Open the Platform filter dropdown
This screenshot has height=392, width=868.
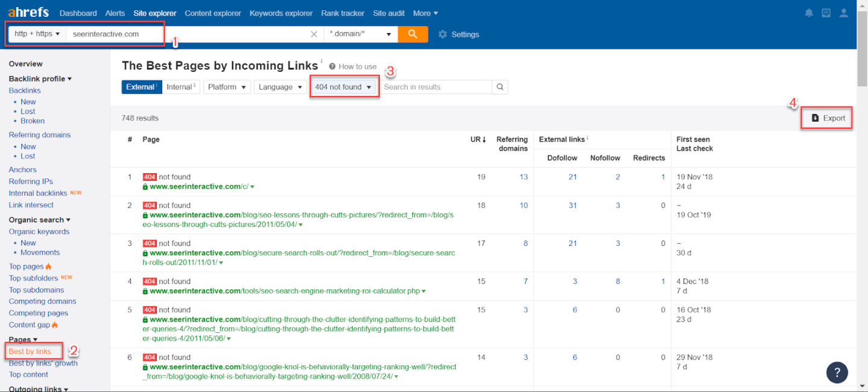[x=227, y=87]
